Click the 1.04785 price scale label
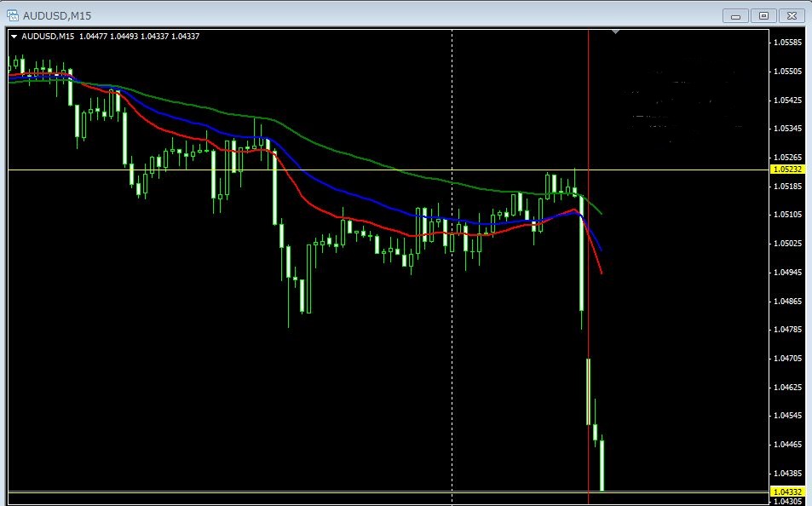812x506 pixels. (x=787, y=330)
